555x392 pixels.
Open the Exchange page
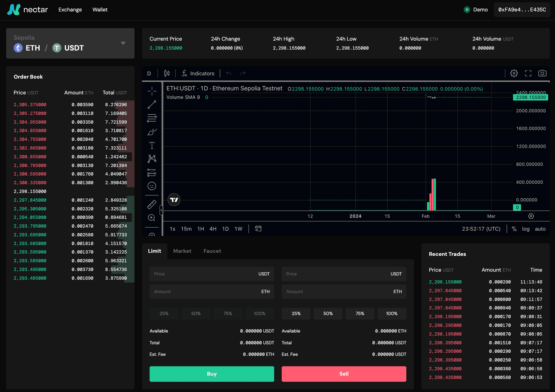(x=70, y=10)
